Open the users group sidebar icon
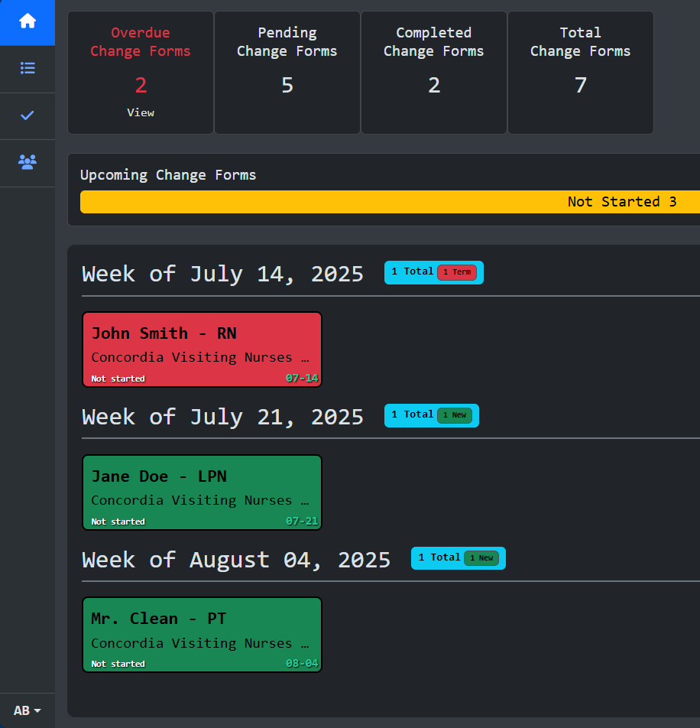Screen dimensions: 700x728 point(28,162)
